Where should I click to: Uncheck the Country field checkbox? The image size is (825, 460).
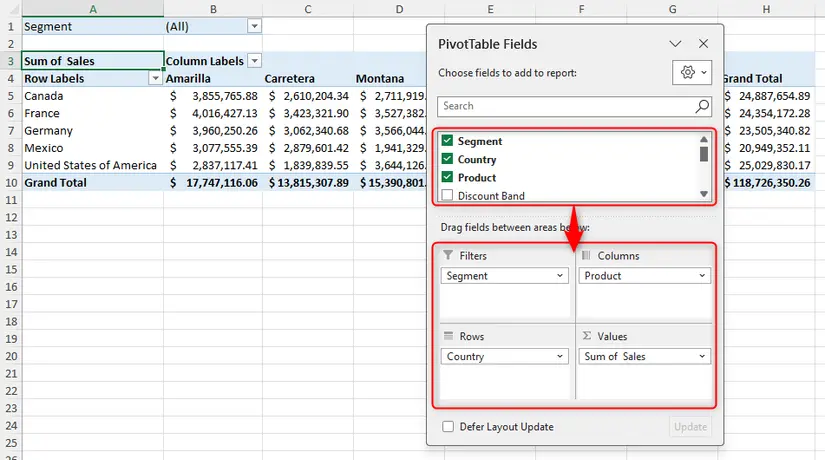[x=447, y=159]
